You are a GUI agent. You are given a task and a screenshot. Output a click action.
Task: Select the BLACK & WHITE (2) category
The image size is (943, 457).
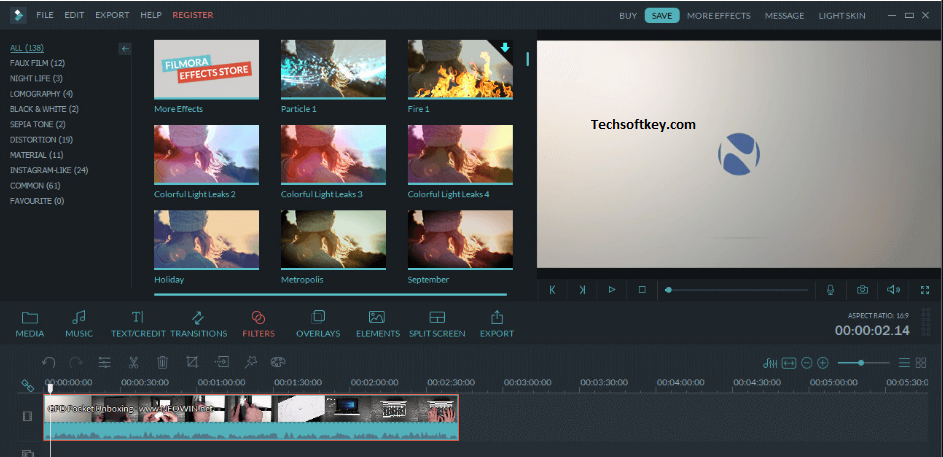(x=44, y=109)
